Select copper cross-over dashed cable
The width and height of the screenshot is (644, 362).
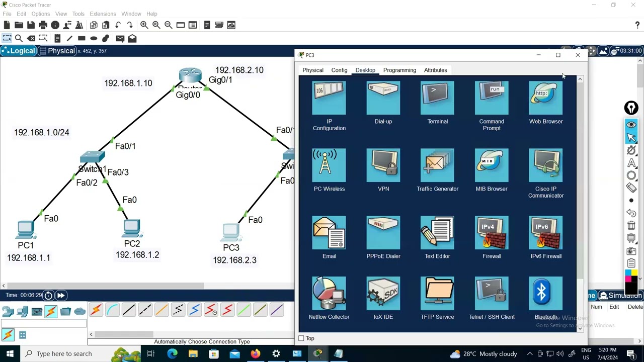[145, 310]
